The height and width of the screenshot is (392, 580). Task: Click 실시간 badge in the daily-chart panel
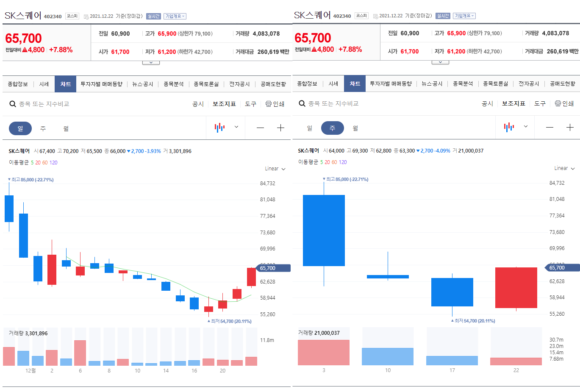[153, 16]
